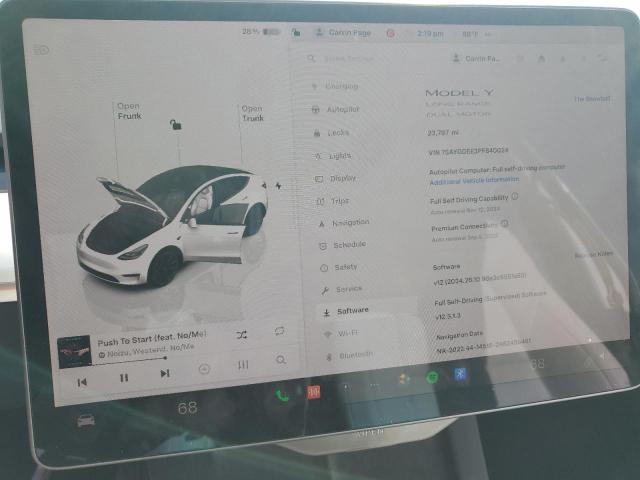
Task: Skip to next track
Action: point(165,373)
